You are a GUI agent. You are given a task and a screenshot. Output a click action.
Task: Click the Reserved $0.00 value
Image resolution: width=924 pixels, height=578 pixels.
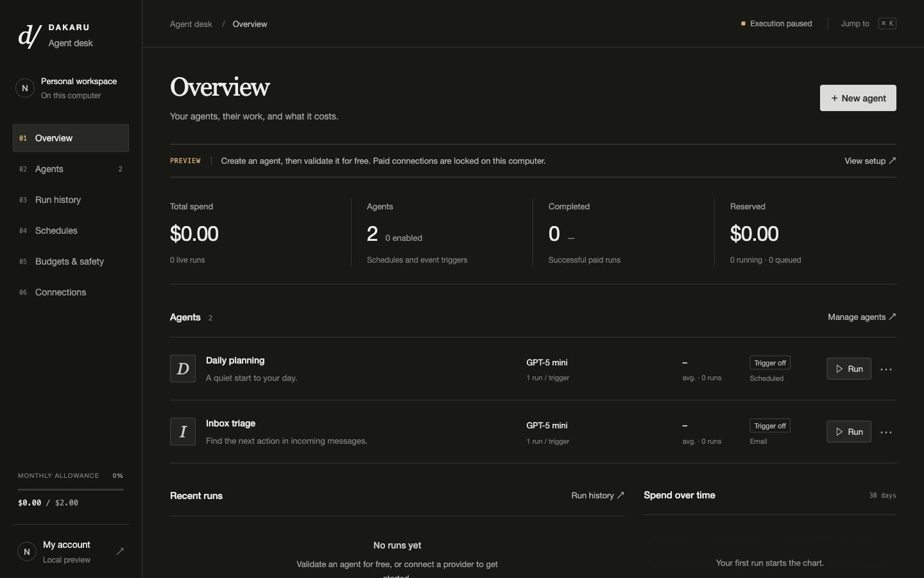point(755,234)
